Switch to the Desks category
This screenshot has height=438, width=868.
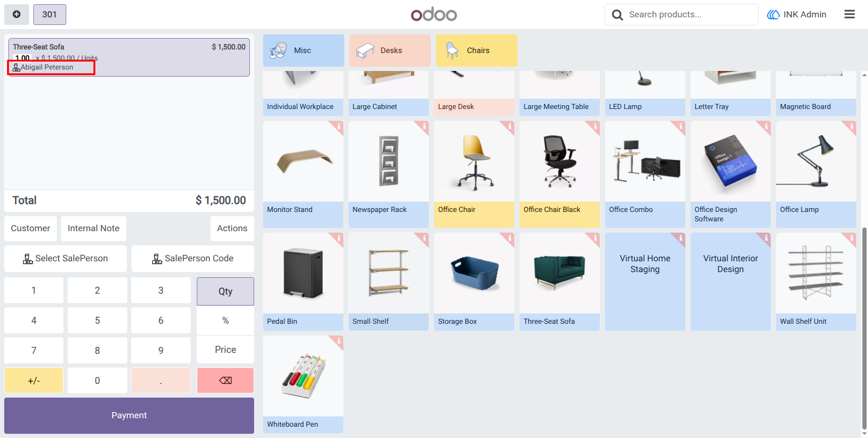[x=390, y=50]
